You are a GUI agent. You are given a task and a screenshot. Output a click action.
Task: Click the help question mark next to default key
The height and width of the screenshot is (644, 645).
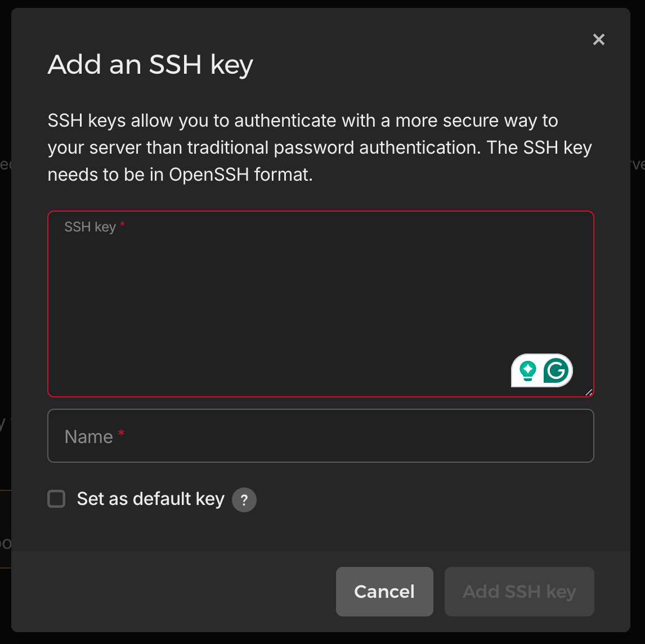[x=244, y=499]
